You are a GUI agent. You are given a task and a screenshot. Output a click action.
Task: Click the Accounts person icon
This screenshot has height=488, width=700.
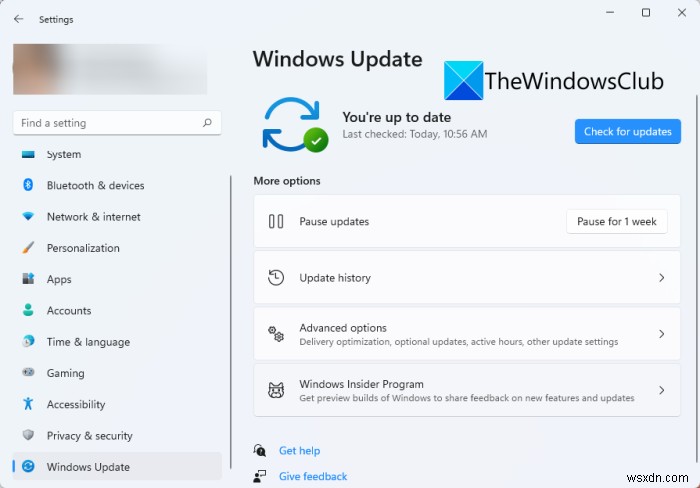click(x=28, y=310)
